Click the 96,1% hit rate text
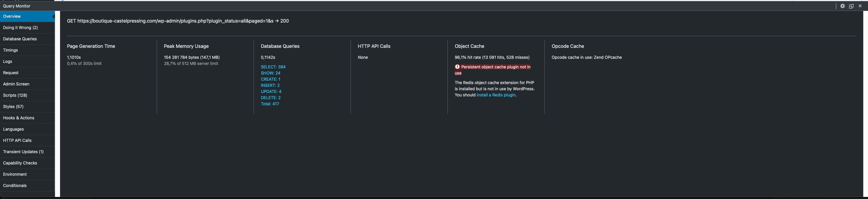The image size is (868, 199). (x=492, y=57)
